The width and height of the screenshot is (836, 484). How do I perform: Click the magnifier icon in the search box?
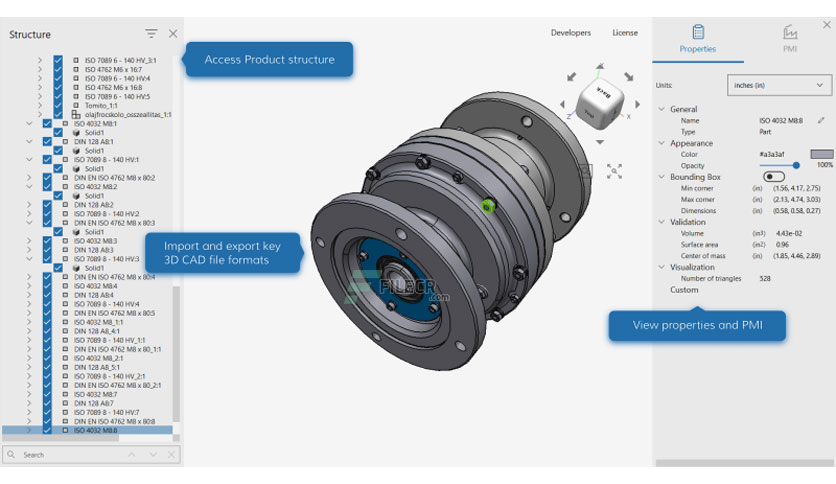click(11, 455)
